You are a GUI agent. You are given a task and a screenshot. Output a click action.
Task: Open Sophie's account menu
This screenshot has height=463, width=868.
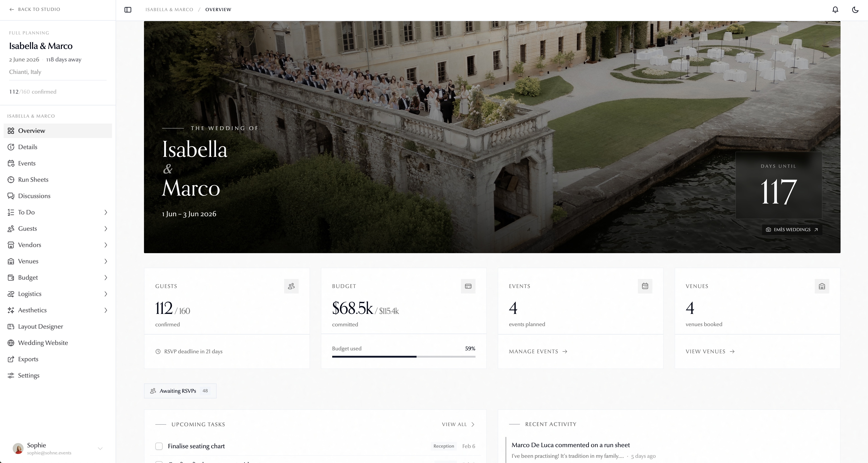[100, 448]
